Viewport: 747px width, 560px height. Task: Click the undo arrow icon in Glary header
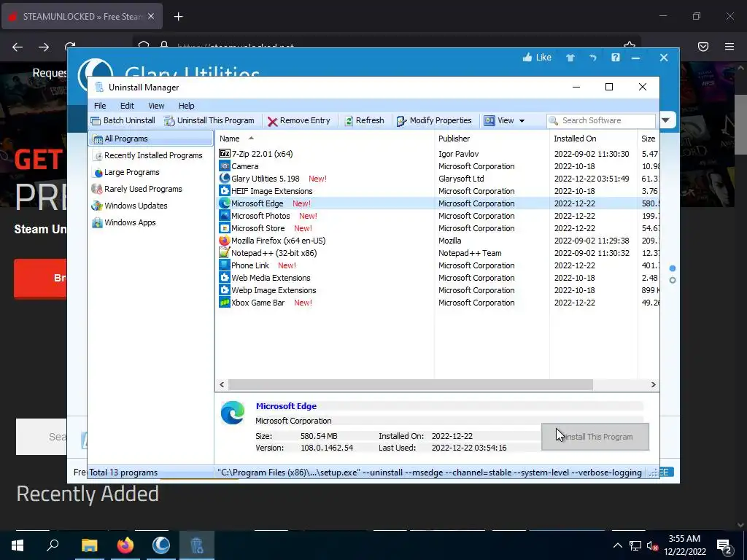point(592,58)
